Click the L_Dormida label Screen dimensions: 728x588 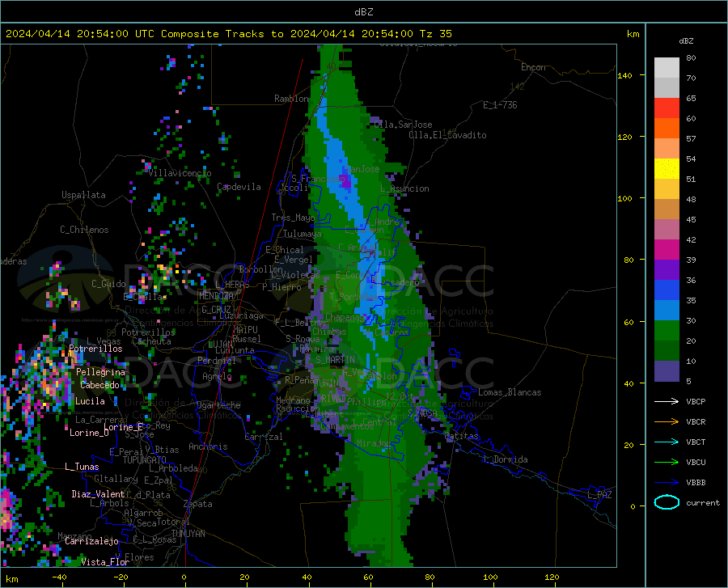pos(506,459)
